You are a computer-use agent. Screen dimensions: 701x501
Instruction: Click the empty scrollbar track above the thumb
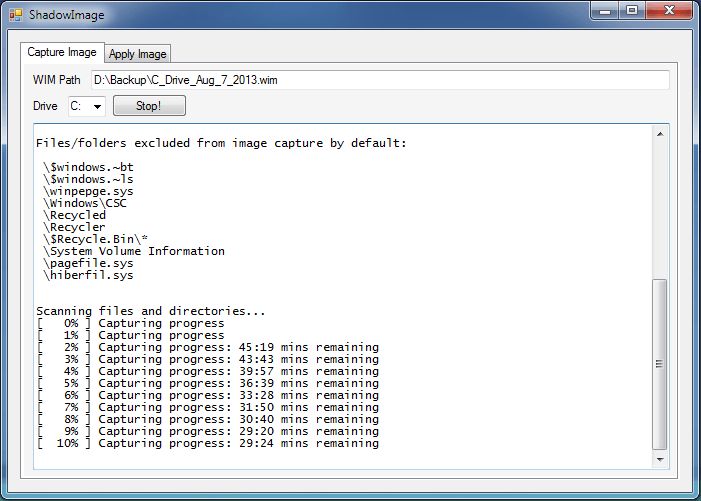tap(659, 210)
